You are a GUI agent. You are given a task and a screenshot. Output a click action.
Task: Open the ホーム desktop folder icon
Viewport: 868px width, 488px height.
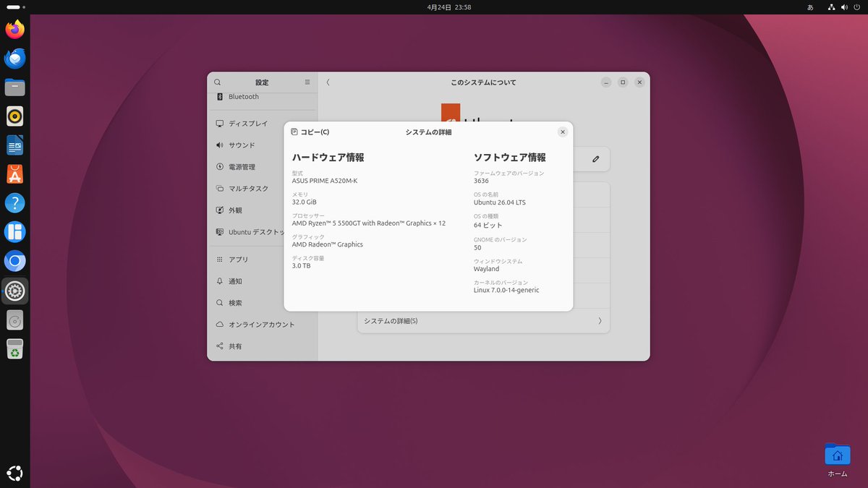(x=837, y=461)
